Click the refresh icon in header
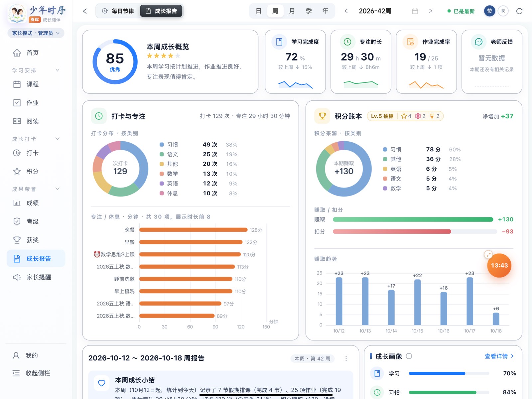The height and width of the screenshot is (399, 532). [x=519, y=11]
